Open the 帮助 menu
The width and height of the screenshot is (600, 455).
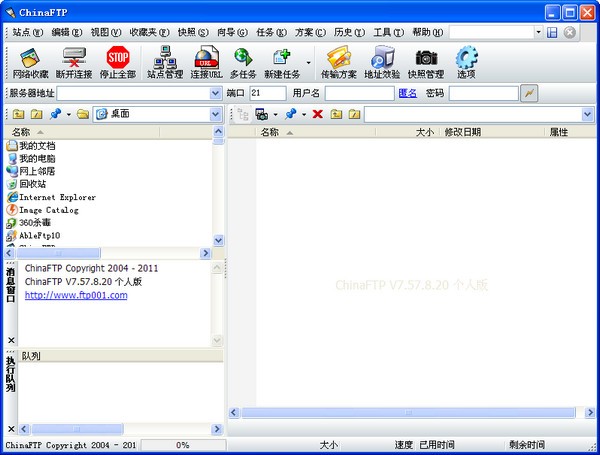point(428,33)
